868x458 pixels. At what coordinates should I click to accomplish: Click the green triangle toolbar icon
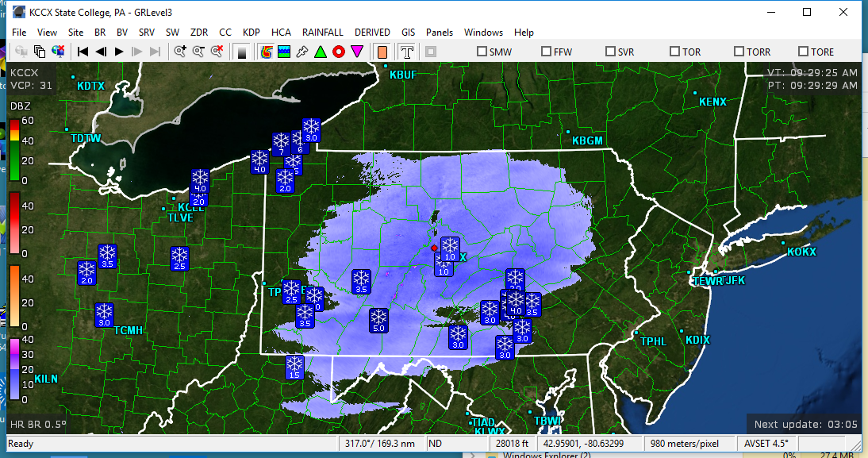(x=320, y=52)
